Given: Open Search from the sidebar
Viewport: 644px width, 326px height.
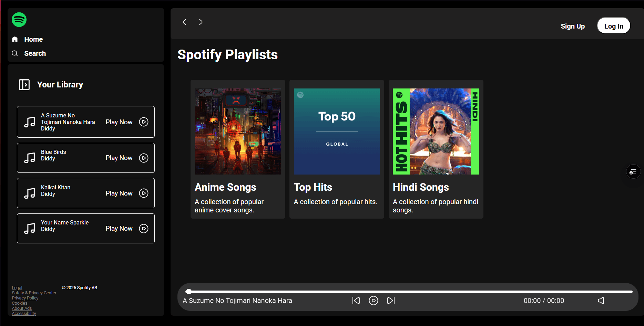Looking at the screenshot, I should pos(35,53).
